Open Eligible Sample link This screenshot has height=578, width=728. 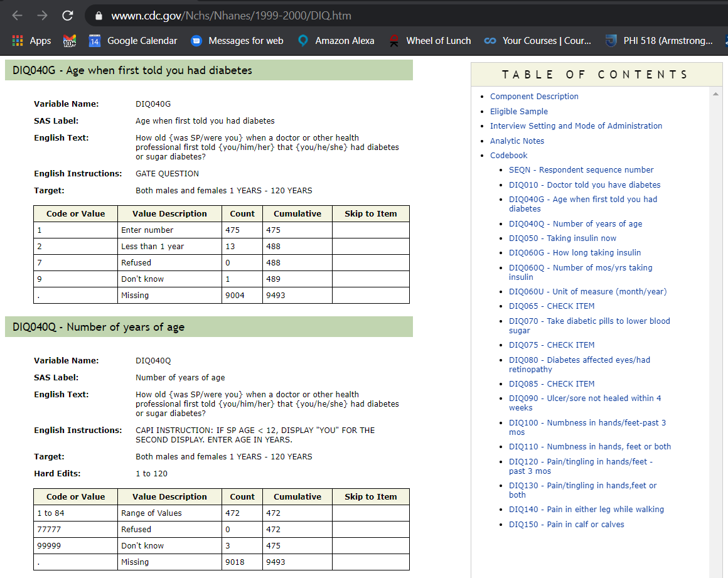coord(518,112)
